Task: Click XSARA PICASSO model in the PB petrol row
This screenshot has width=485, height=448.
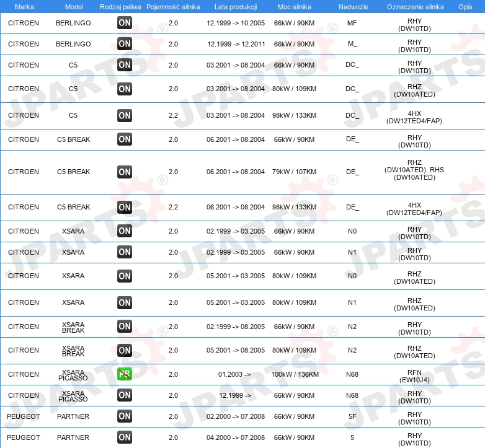Action: point(73,375)
